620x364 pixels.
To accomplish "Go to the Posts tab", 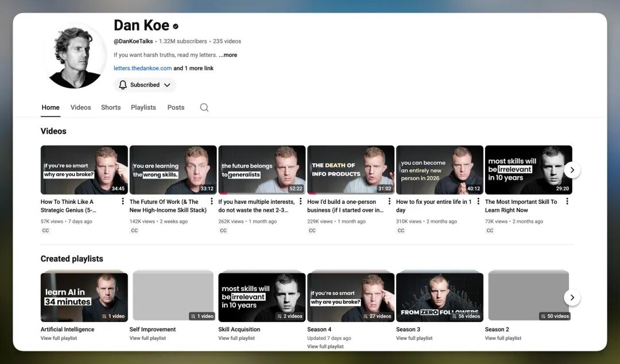I will 176,107.
